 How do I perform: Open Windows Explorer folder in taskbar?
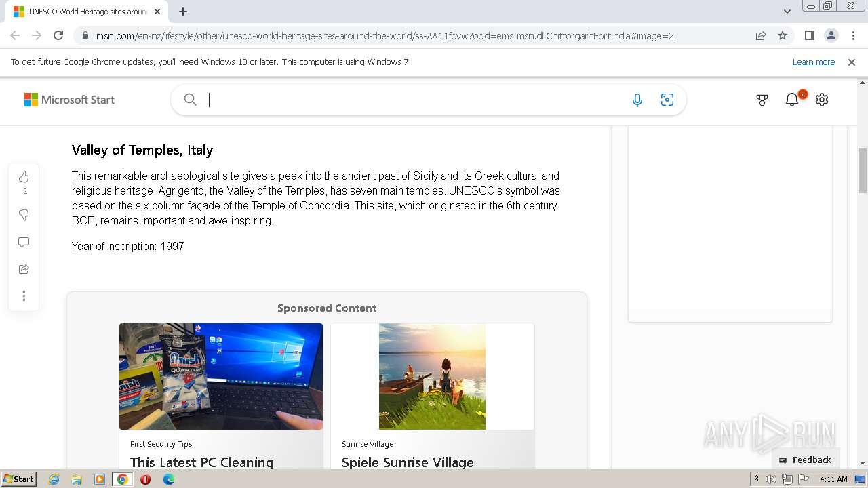(x=77, y=479)
